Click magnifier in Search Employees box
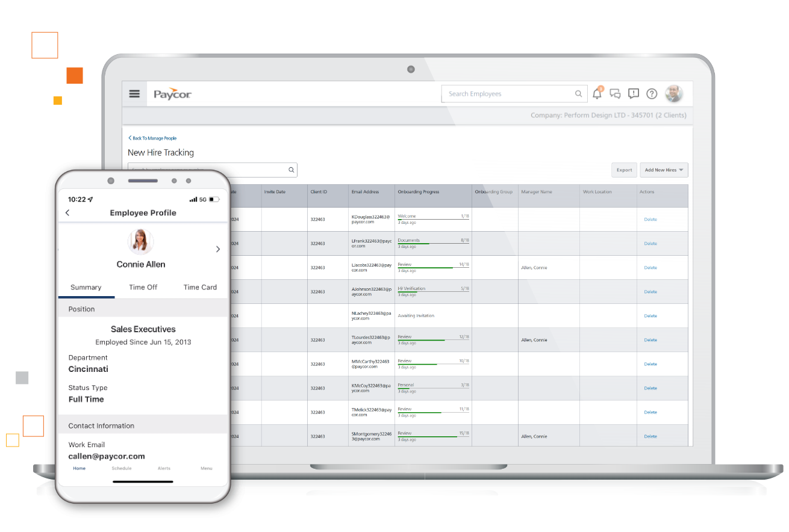Image resolution: width=789 pixels, height=532 pixels. 578,94
